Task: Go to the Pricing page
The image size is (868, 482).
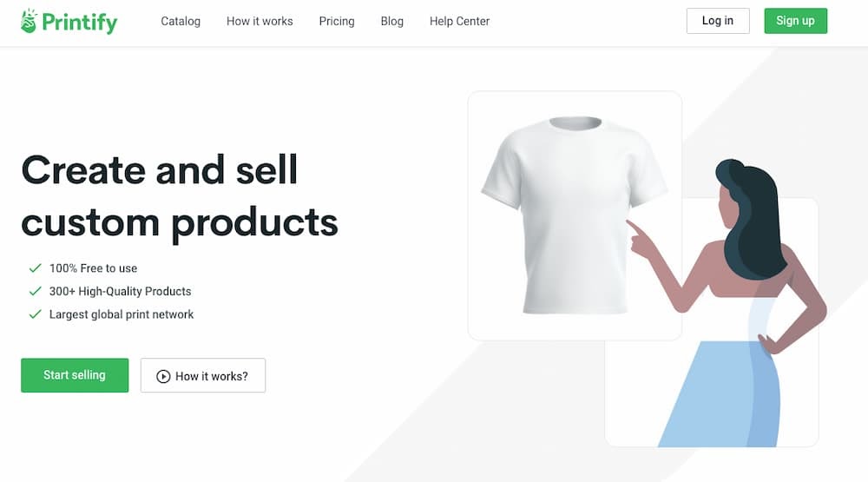Action: click(x=337, y=21)
